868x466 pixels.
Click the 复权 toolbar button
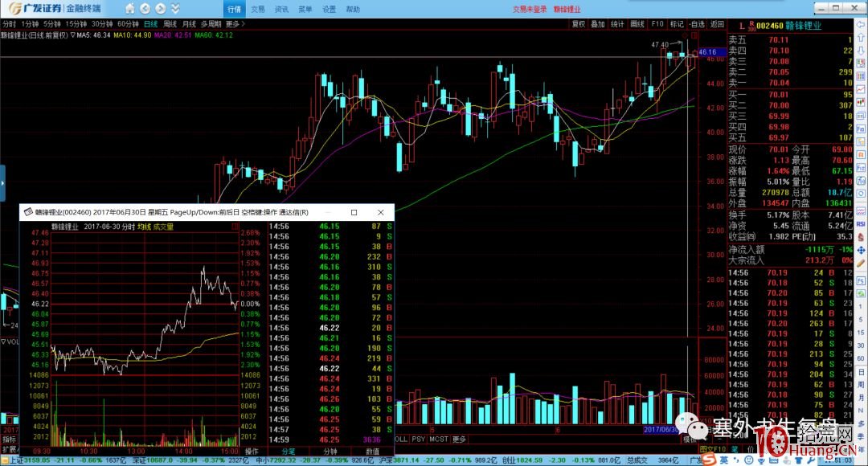(x=579, y=24)
